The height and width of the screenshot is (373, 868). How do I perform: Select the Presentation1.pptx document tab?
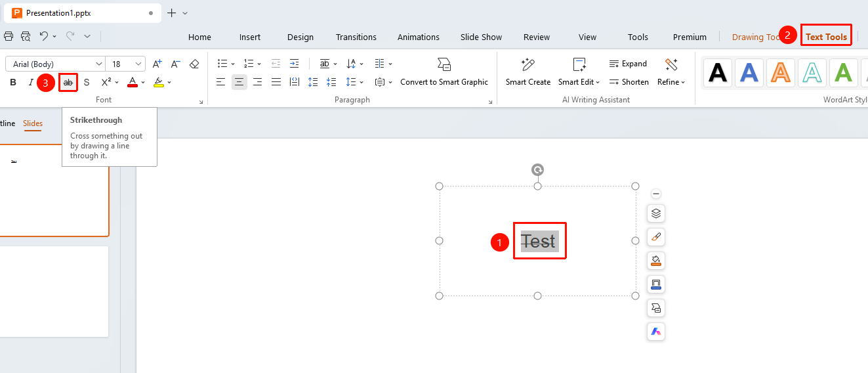82,12
